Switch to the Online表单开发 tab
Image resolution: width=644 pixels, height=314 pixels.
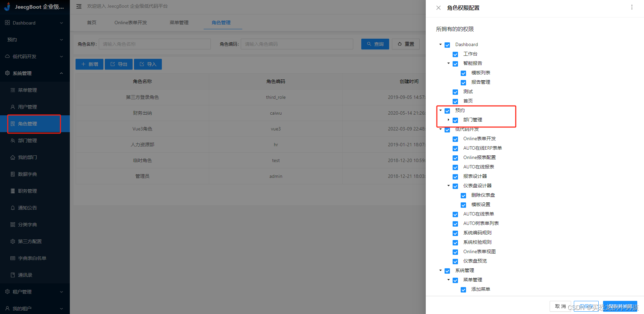pyautogui.click(x=131, y=23)
